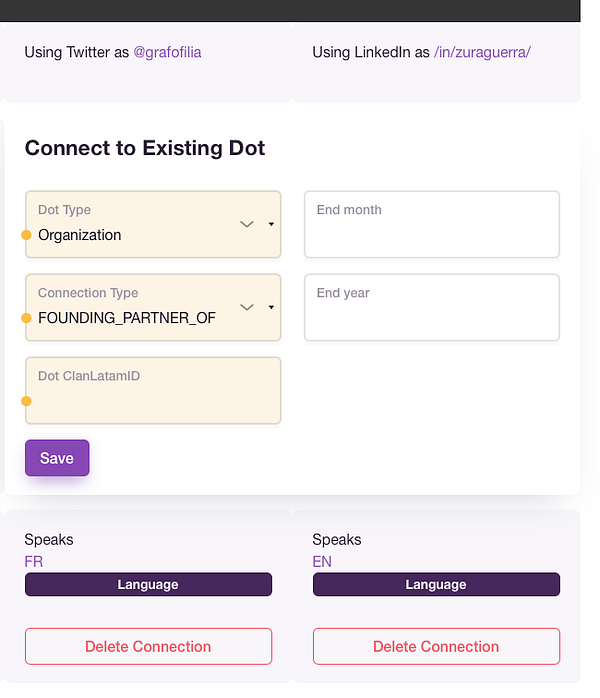Follow the FR language link
This screenshot has height=698, width=600.
point(34,562)
